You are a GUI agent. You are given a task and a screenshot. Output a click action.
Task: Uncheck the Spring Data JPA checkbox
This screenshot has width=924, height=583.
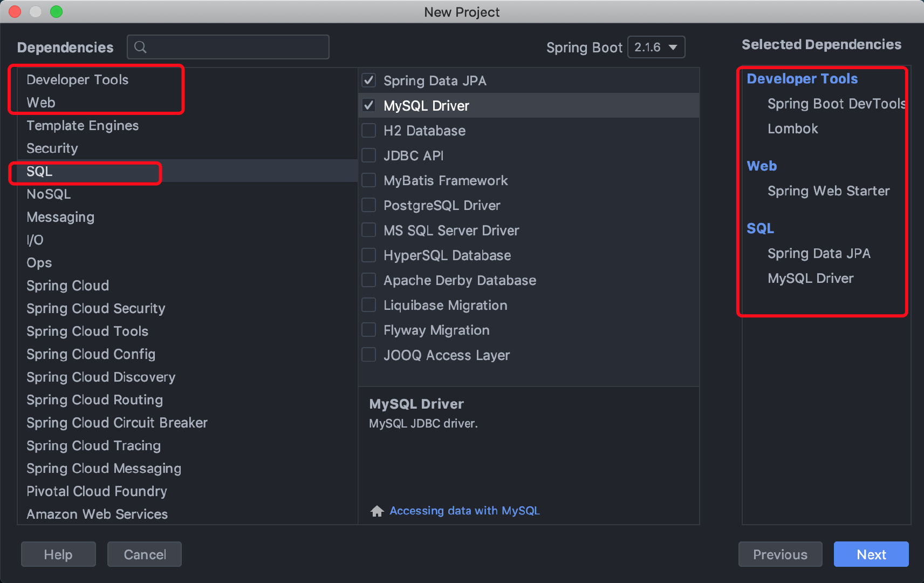coord(369,80)
